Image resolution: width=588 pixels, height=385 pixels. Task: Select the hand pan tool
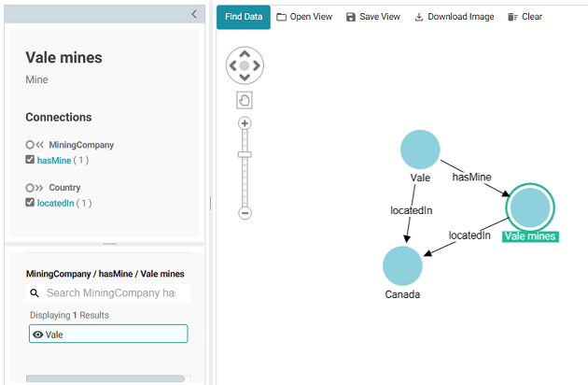click(245, 100)
